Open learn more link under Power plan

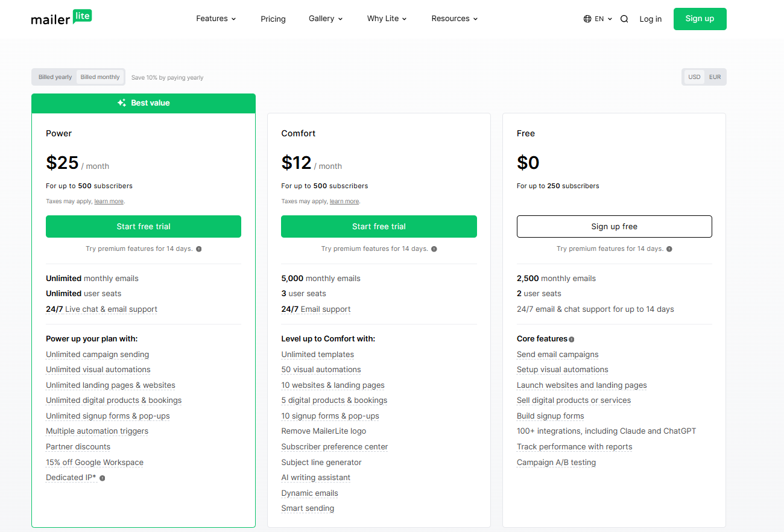[109, 201]
